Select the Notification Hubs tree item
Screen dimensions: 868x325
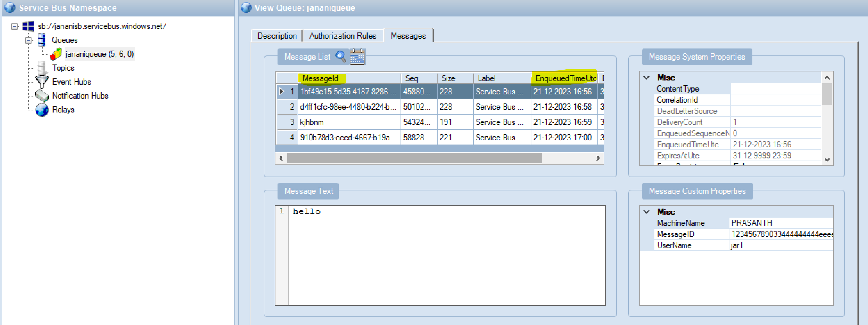pyautogui.click(x=80, y=96)
